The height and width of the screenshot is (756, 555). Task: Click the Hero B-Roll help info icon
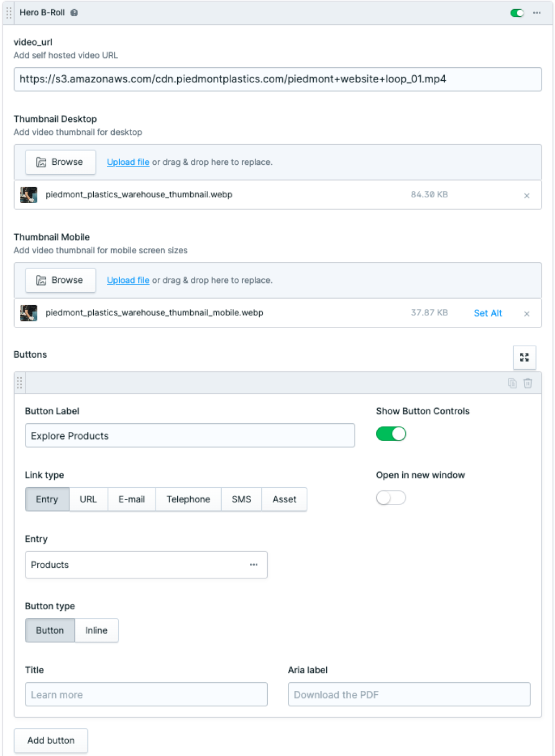point(74,12)
